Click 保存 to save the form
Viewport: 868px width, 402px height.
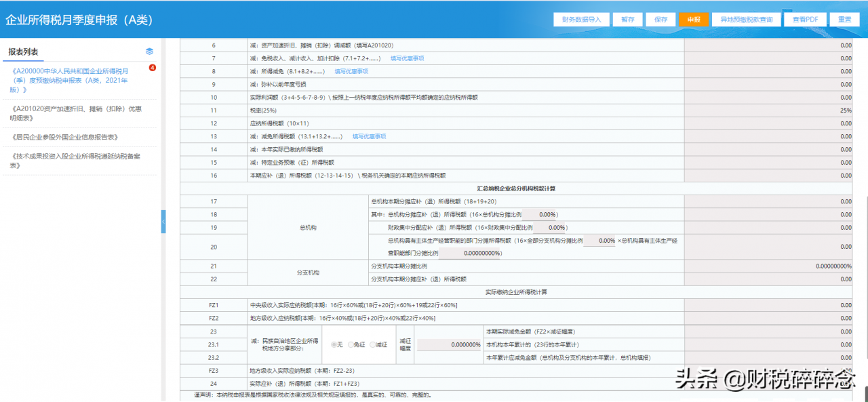click(660, 19)
